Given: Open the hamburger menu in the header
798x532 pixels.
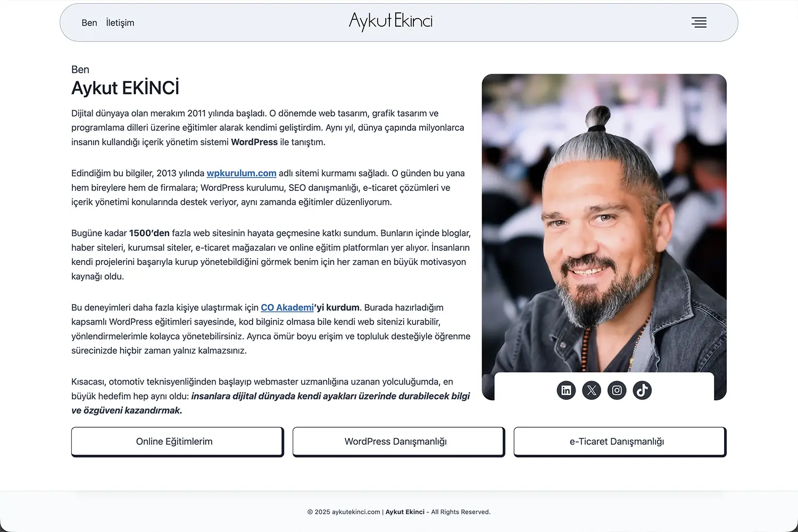Looking at the screenshot, I should pyautogui.click(x=699, y=22).
